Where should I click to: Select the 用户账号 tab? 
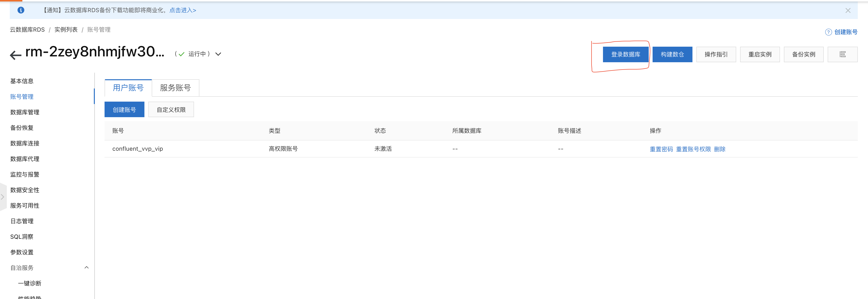(128, 88)
